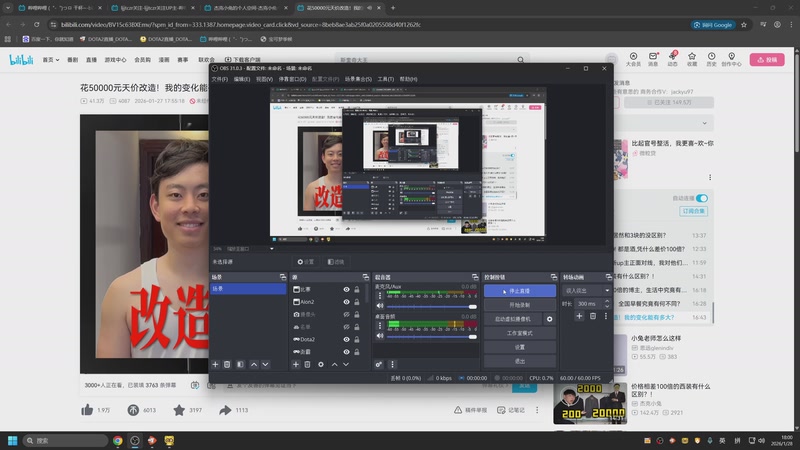Open Chrome tab search dropdown arrow
800x450 pixels.
point(8,8)
